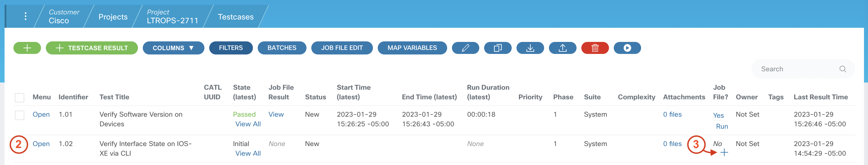Click the download icon button
The height and width of the screenshot is (165, 868).
tap(530, 48)
